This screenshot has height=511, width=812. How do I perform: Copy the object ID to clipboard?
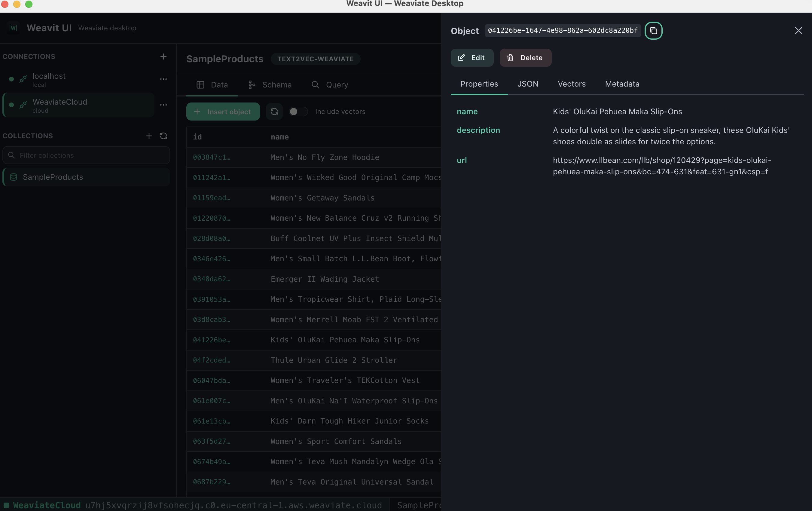coord(653,31)
